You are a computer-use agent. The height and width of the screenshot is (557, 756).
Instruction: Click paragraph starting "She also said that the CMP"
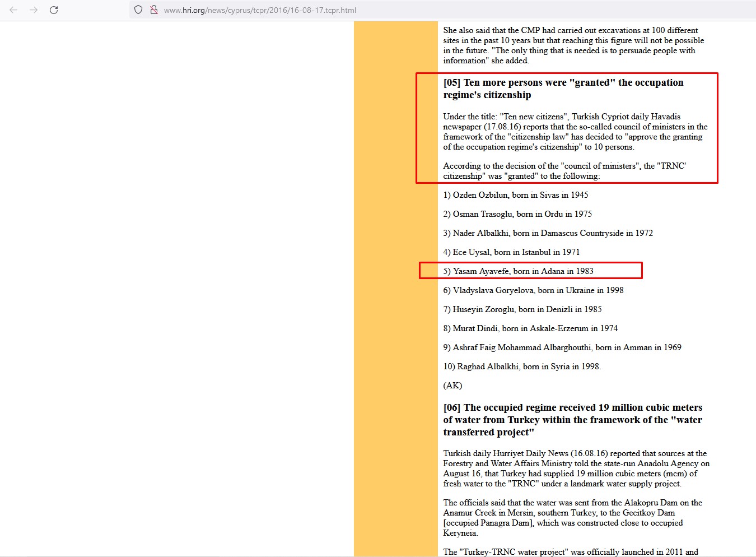(573, 45)
